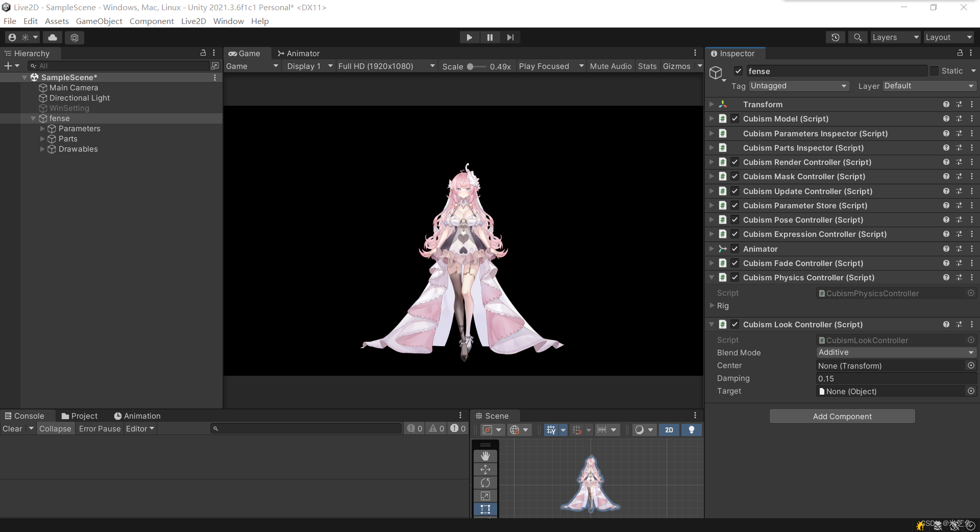Open the Cloud services icon

pos(53,37)
